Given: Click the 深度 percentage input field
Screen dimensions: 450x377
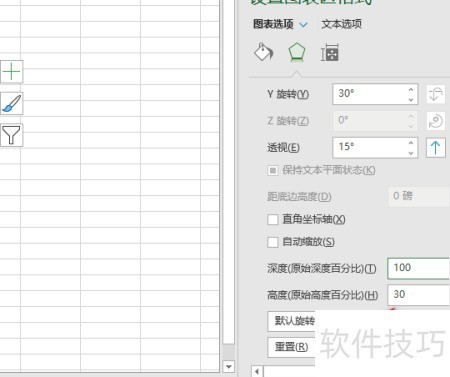Looking at the screenshot, I should 419,268.
